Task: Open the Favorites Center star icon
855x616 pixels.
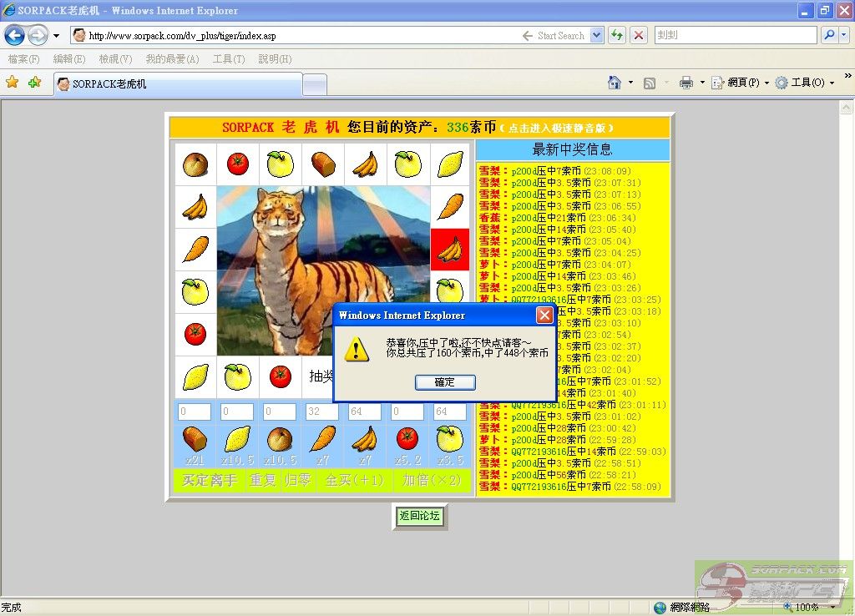Action: 13,83
